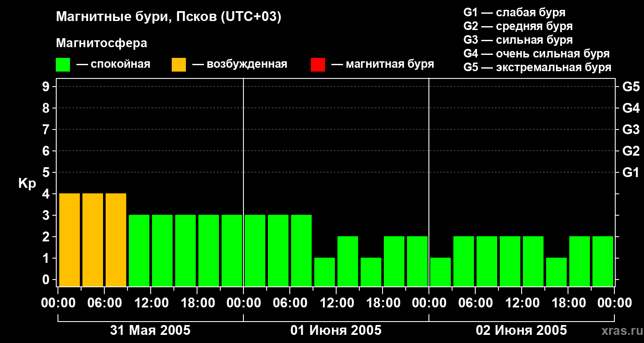The image size is (644, 343).
Task: Select legend line 'G2 — средняя буря'
Action: [518, 26]
